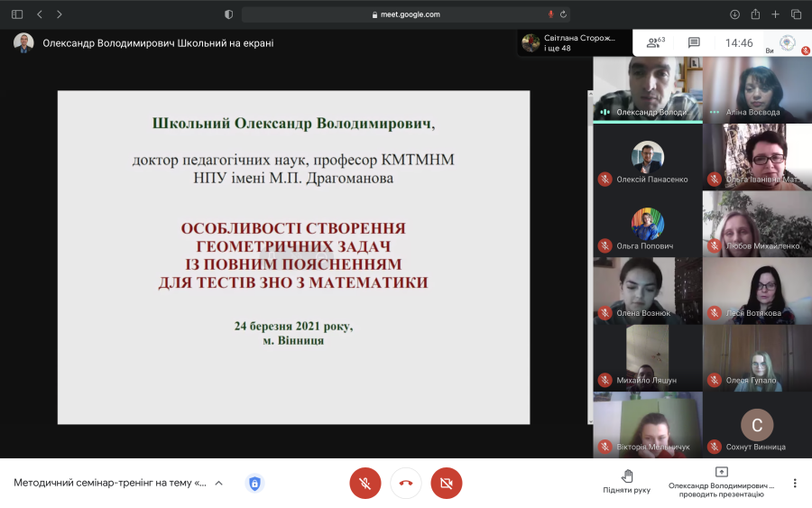Click the slide scrollbar beside the presentation
Image resolution: width=812 pixels, height=508 pixels.
pos(590,257)
